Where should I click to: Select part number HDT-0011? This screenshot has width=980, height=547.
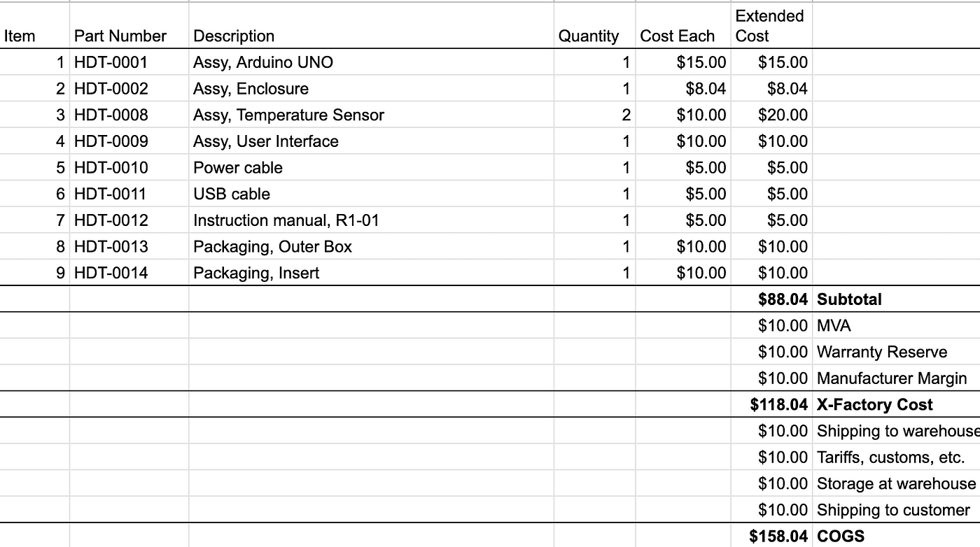tap(111, 194)
